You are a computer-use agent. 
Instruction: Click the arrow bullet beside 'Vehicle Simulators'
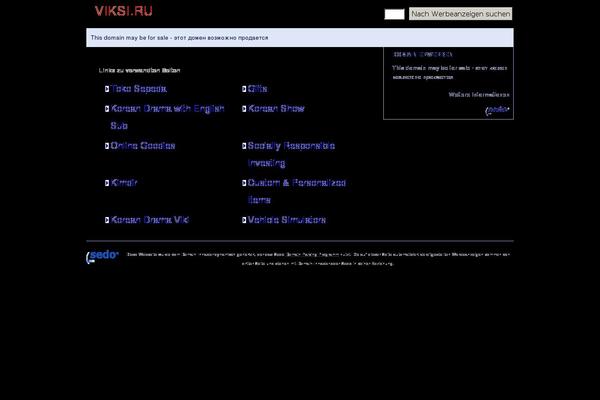click(x=244, y=220)
